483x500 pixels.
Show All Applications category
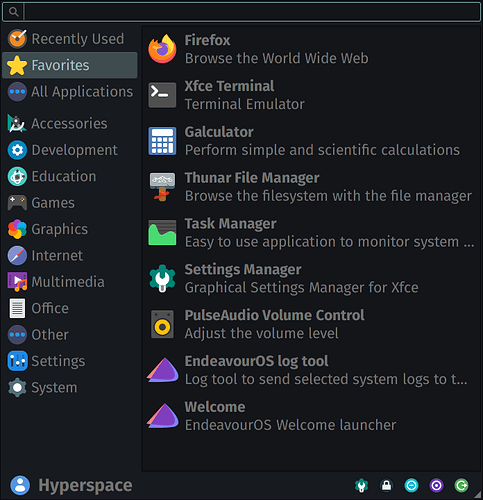point(70,91)
